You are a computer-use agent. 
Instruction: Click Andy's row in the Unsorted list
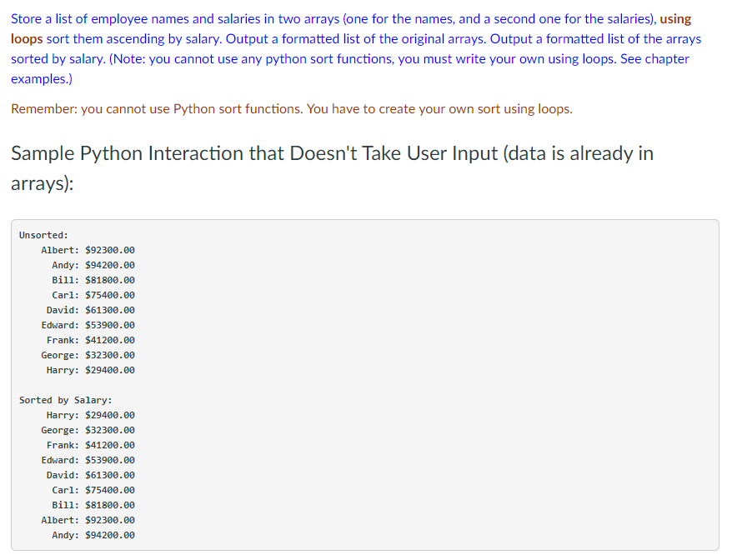pos(93,265)
